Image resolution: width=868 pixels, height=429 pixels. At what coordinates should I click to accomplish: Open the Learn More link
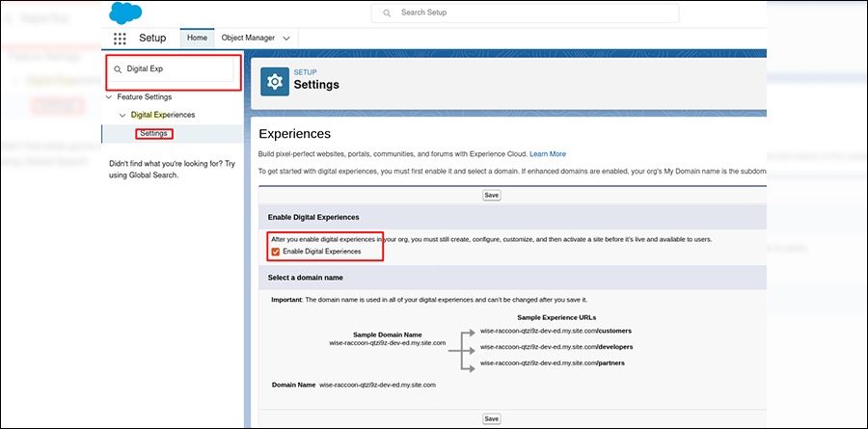coord(548,154)
